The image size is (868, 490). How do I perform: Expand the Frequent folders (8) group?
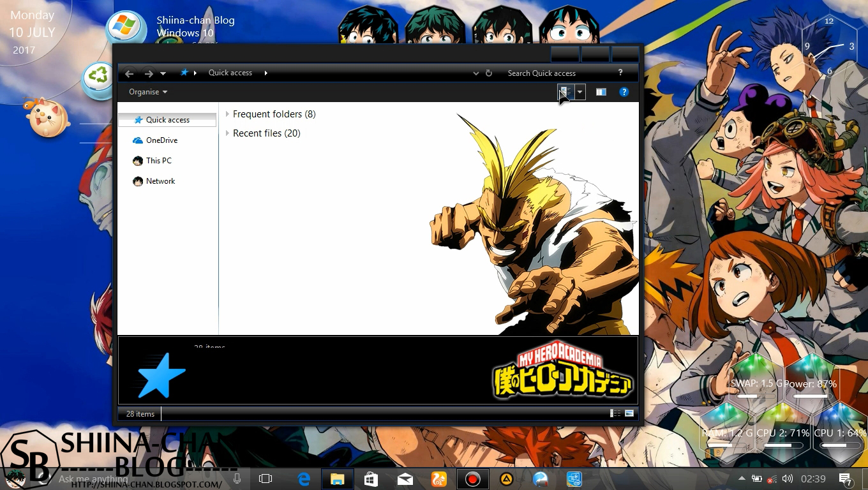(x=228, y=114)
